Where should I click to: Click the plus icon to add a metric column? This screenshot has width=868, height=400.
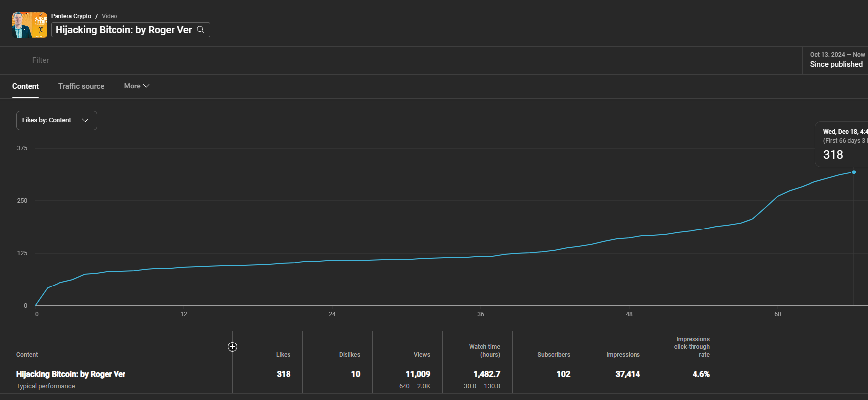232,347
